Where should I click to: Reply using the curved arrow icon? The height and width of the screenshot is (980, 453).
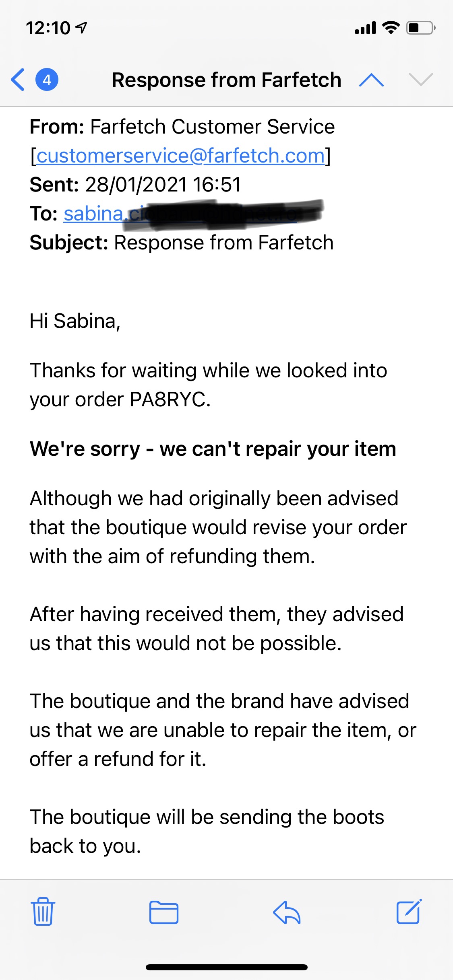tap(287, 912)
